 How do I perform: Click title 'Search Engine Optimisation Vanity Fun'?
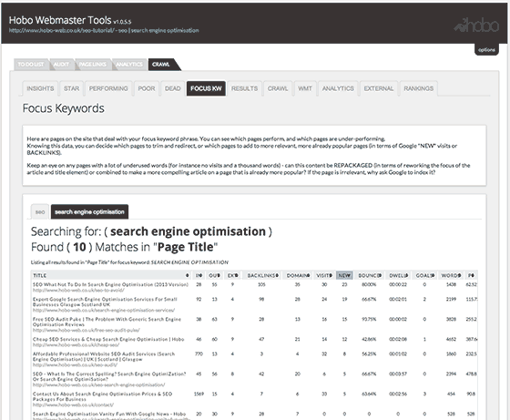tap(109, 415)
